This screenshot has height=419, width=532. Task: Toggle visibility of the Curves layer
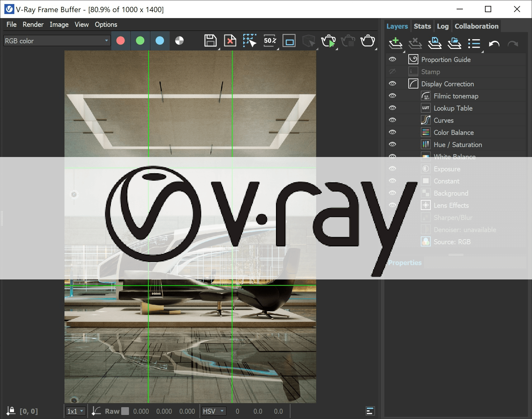point(392,120)
